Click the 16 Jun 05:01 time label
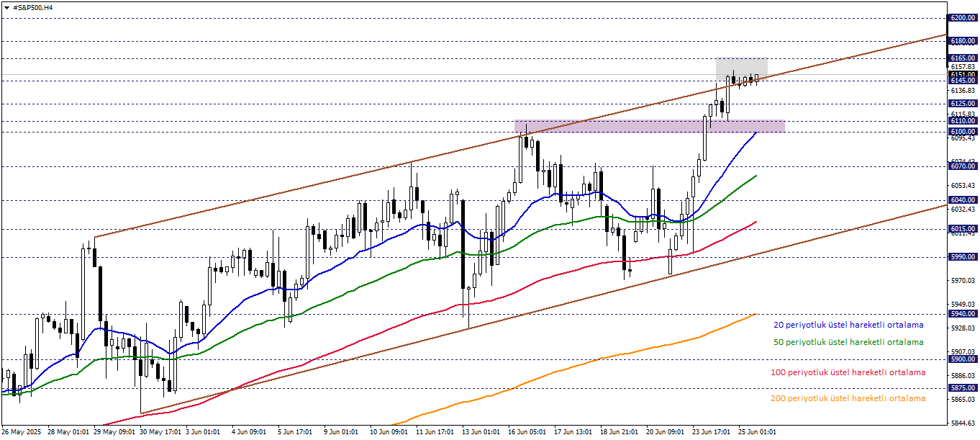 point(527,432)
